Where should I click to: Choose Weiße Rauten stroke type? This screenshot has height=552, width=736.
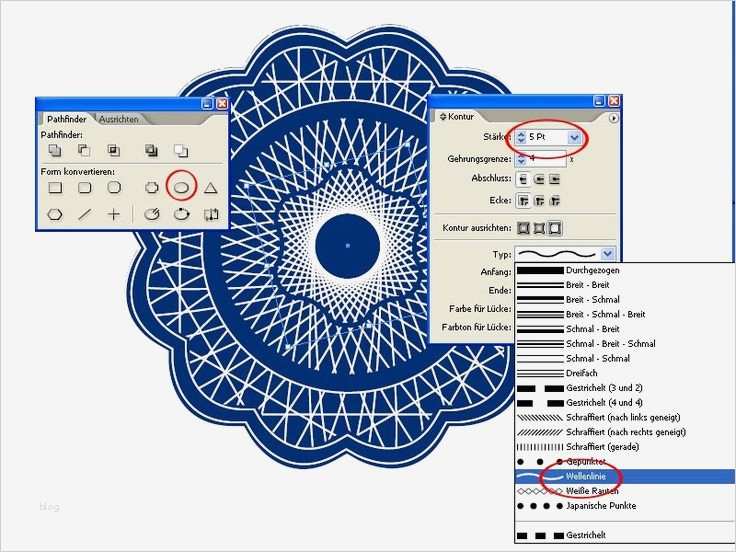[x=624, y=491]
